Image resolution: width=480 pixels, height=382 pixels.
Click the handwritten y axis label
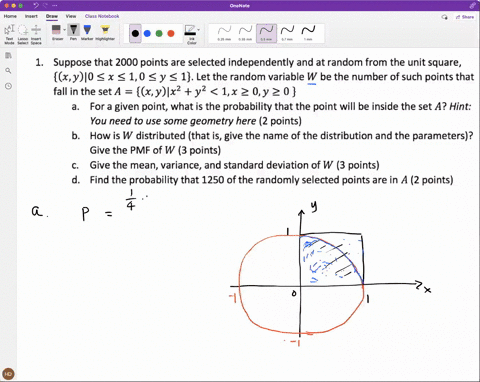tap(314, 207)
